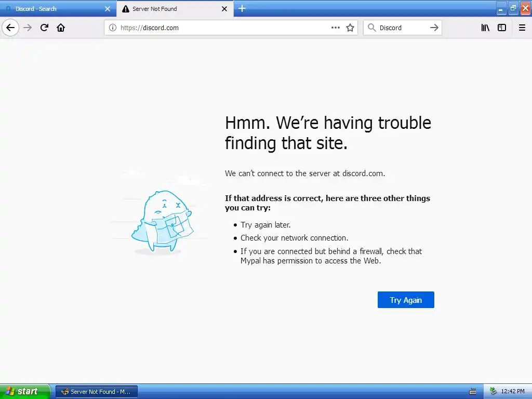Open the network tray icon
Screen dimensions: 532x399
click(x=493, y=391)
